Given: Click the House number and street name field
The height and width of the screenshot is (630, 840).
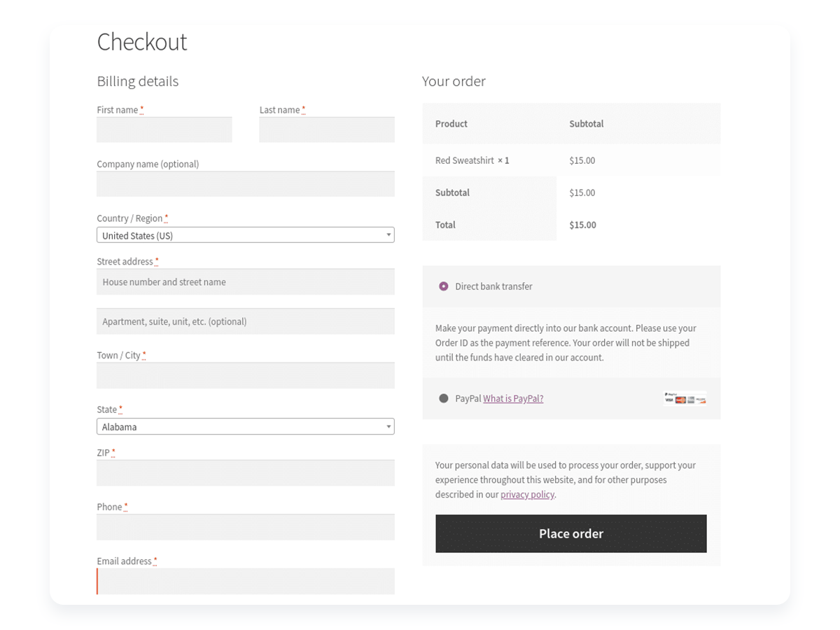Looking at the screenshot, I should click(246, 282).
